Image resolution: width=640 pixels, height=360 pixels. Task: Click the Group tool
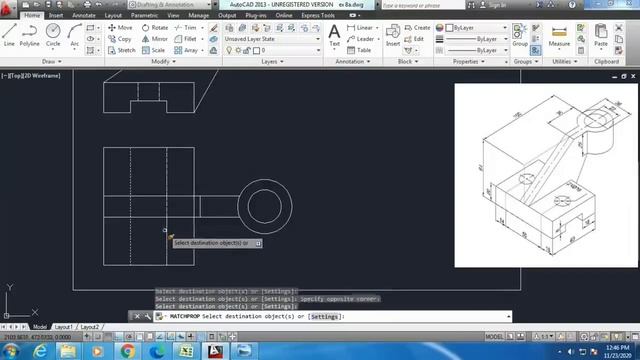point(520,35)
